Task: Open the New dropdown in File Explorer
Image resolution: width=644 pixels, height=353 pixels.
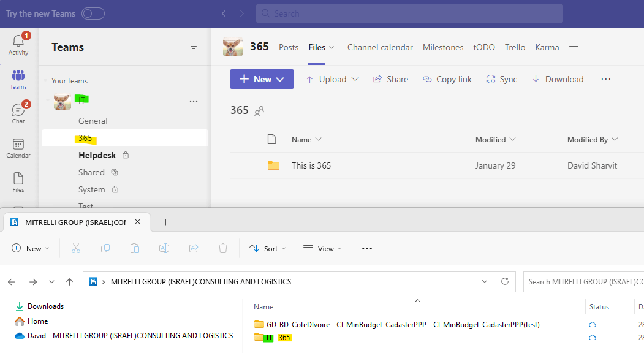Action: (31, 248)
